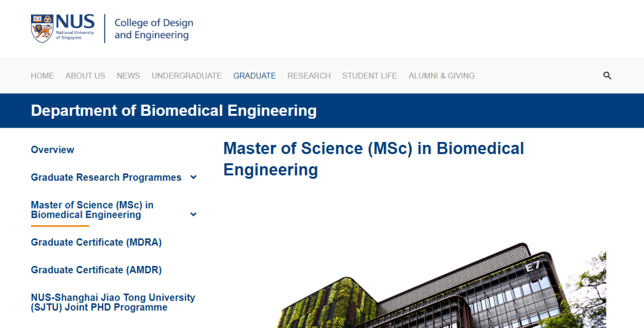Image resolution: width=644 pixels, height=328 pixels.
Task: Select the GRADUATE navigation tab
Action: click(255, 76)
